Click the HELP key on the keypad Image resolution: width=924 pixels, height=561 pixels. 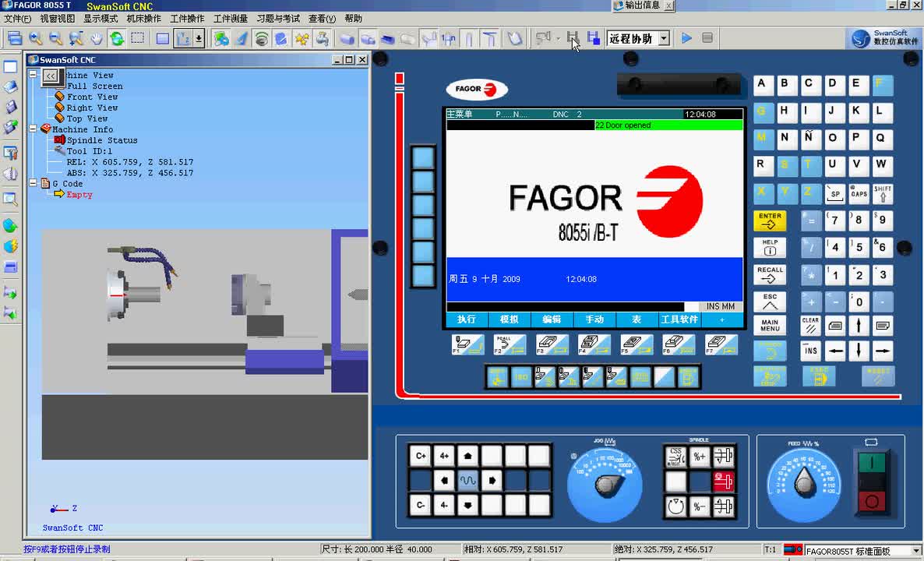tap(770, 248)
